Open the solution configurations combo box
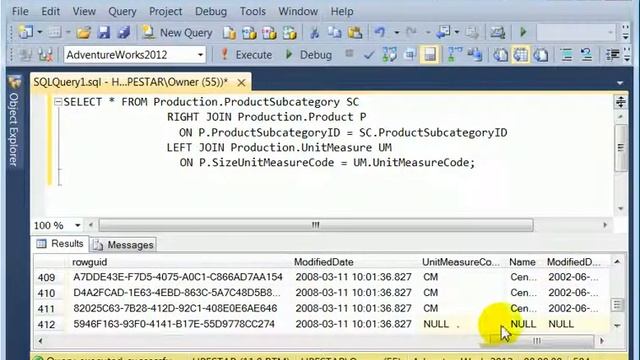 pos(576,32)
